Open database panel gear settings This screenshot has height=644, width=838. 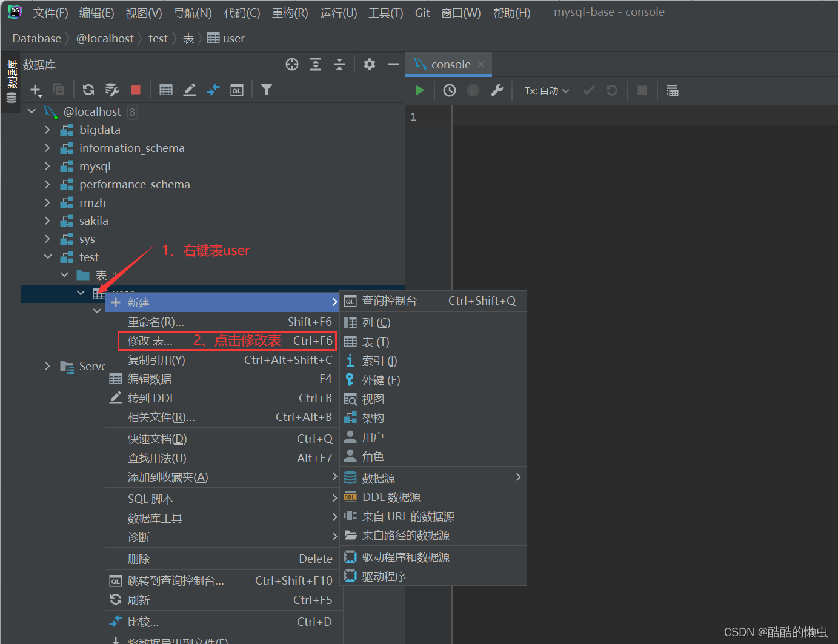370,64
